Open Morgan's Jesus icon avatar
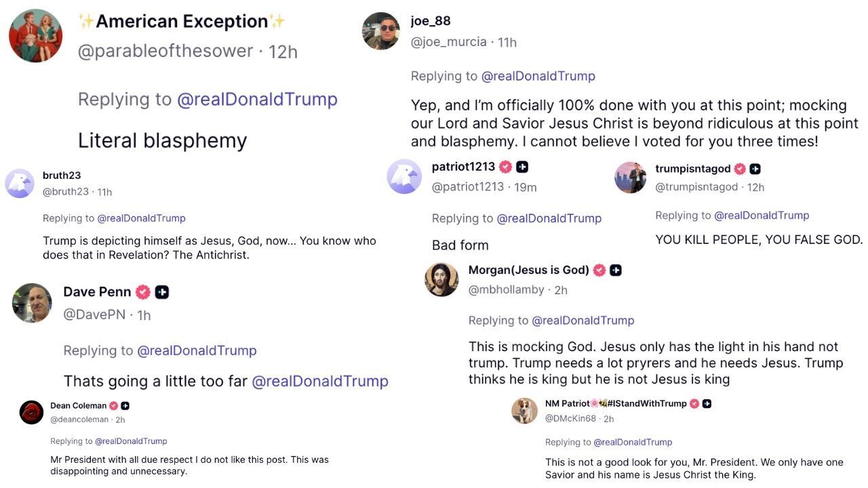The image size is (868, 488). click(x=441, y=279)
